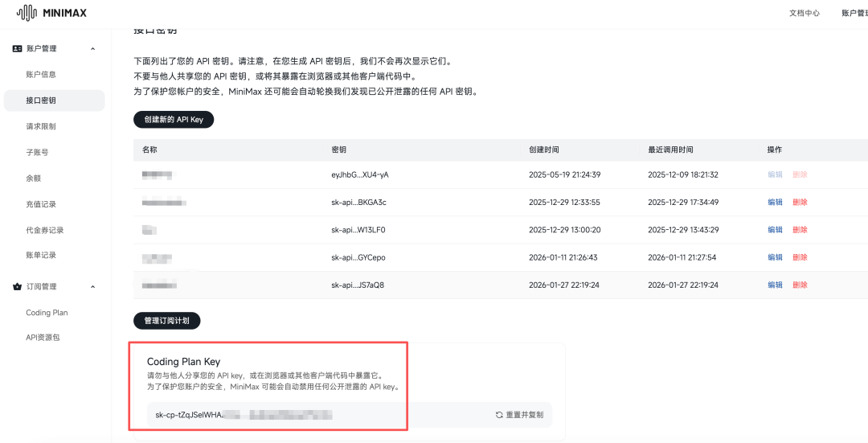Click the subscription management basket icon
This screenshot has height=443, width=868.
click(x=17, y=287)
